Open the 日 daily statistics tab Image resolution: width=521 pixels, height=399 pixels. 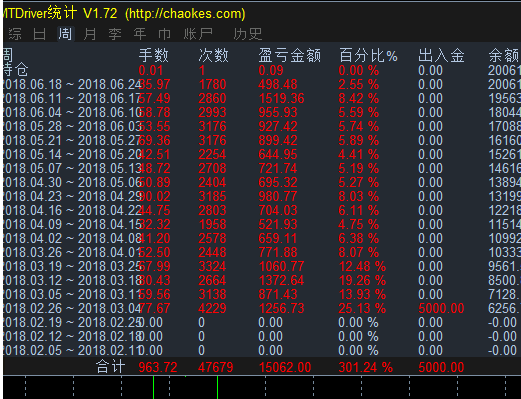point(39,34)
